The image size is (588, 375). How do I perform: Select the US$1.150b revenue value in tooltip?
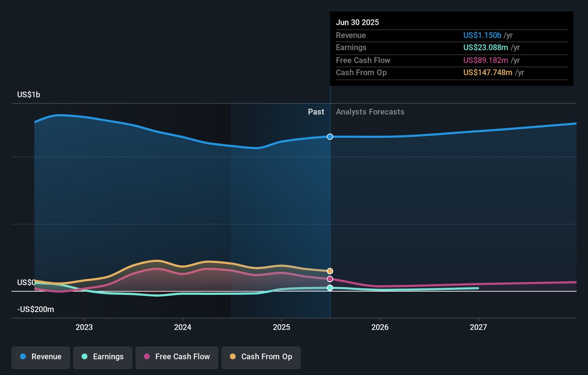click(482, 36)
